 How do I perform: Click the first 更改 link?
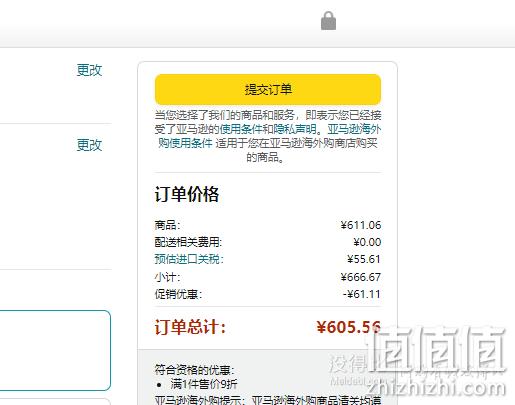point(89,70)
